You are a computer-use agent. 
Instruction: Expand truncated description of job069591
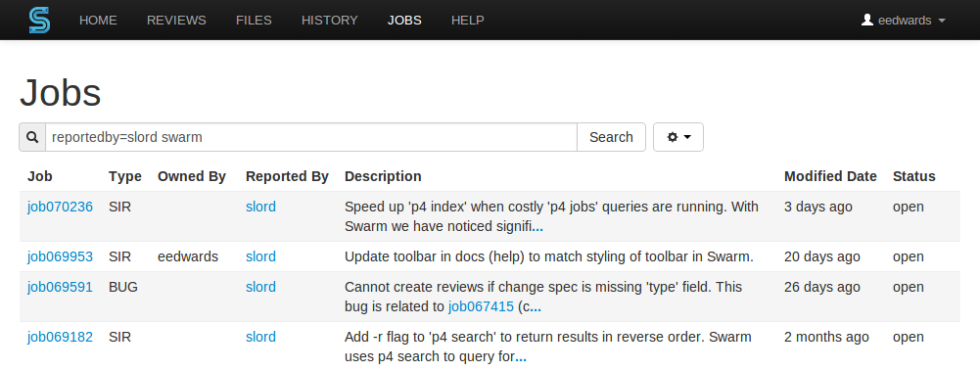(535, 308)
